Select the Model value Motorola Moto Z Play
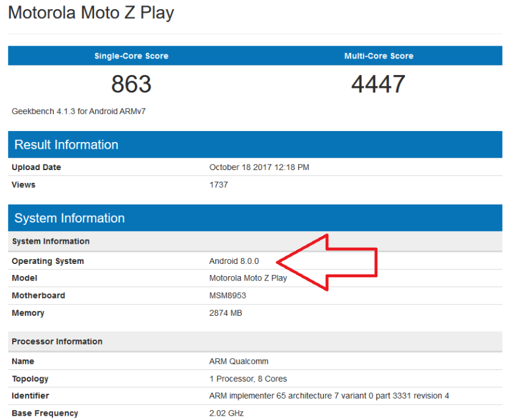 pos(248,278)
